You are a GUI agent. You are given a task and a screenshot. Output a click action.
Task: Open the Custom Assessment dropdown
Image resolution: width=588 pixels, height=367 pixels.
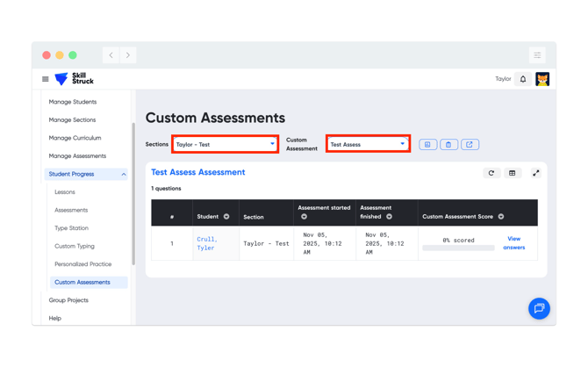(x=368, y=144)
